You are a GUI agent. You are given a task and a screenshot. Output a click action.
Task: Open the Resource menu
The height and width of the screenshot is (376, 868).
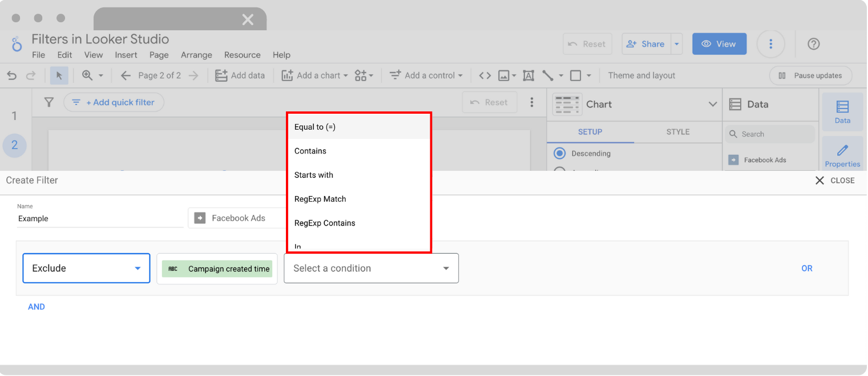(x=242, y=54)
